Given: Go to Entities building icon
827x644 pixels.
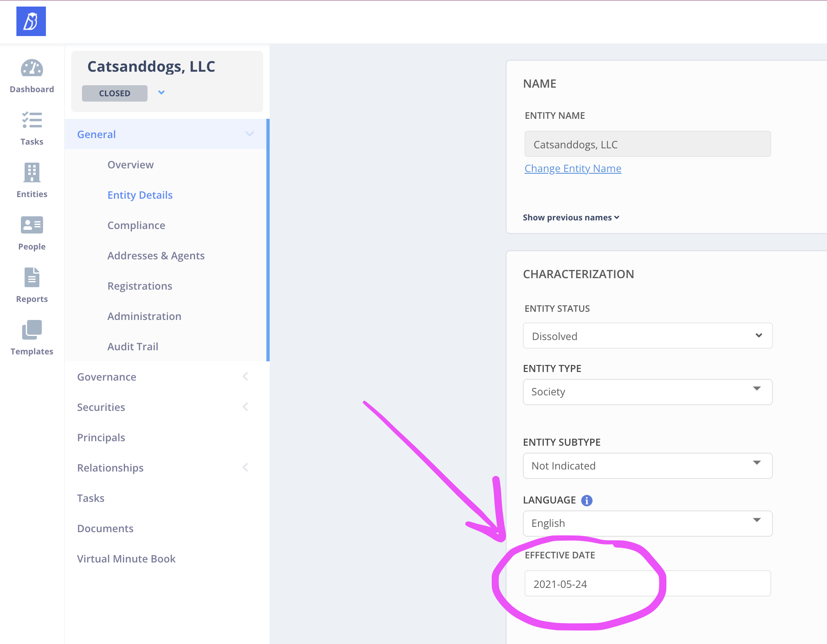Looking at the screenshot, I should pos(32,172).
